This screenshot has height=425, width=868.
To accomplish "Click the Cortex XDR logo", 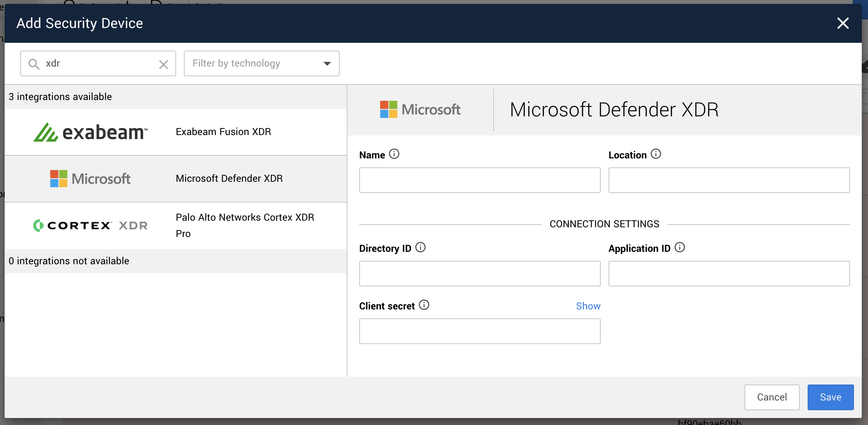I will coord(90,225).
